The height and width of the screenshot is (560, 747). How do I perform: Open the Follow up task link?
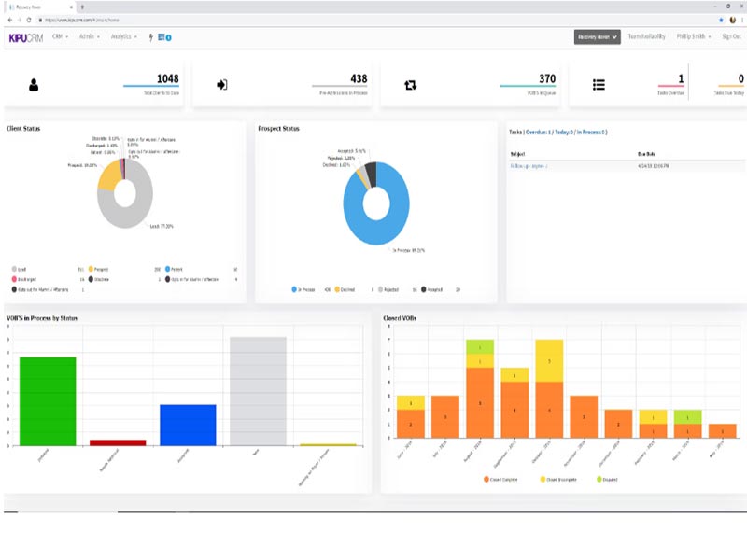pyautogui.click(x=529, y=166)
